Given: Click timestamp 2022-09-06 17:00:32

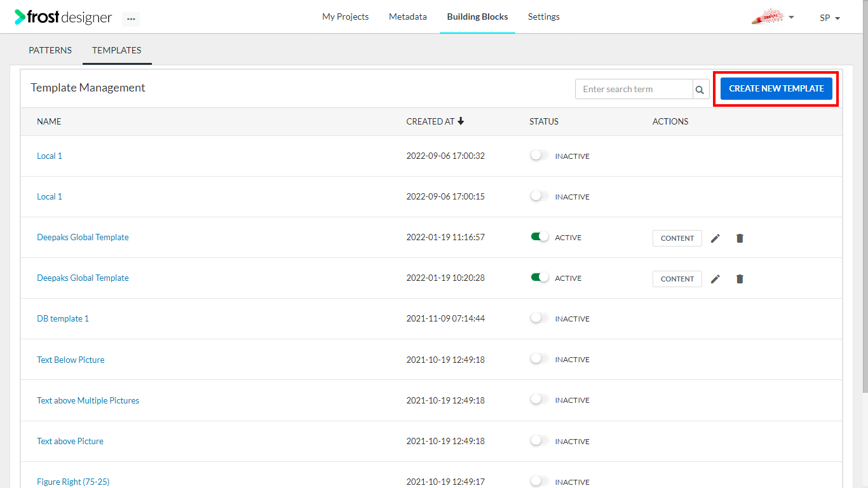Looking at the screenshot, I should (445, 156).
